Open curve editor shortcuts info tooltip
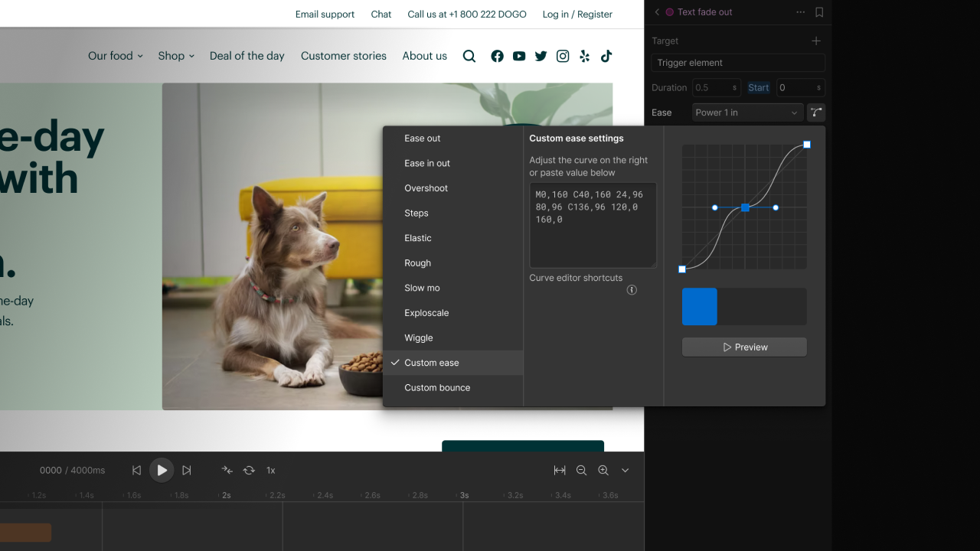Screen dimensions: 980x551 [631, 289]
